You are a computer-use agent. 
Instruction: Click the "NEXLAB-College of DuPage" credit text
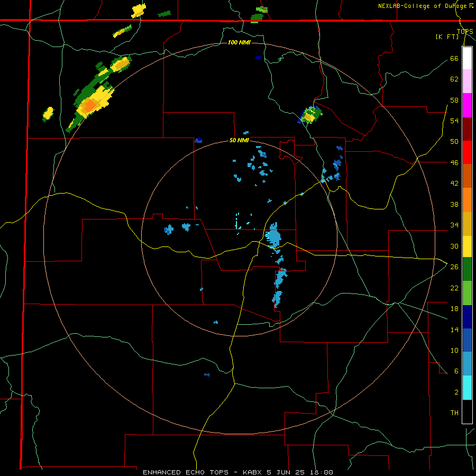click(x=422, y=6)
